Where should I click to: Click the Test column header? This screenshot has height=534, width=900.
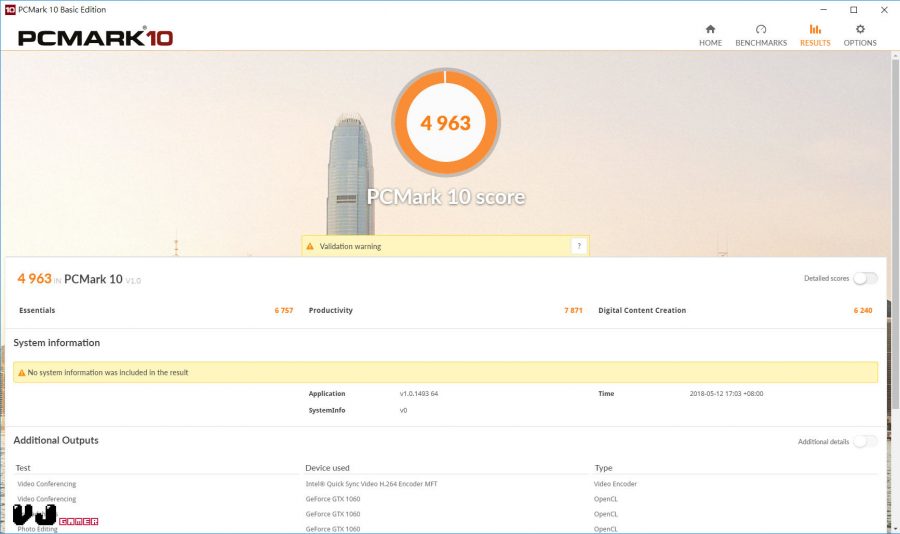coord(23,468)
